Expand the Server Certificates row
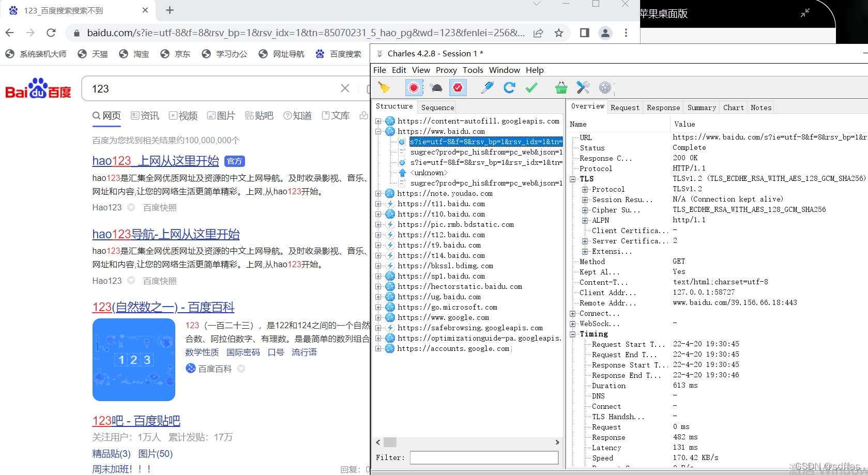This screenshot has width=868, height=475. click(585, 241)
